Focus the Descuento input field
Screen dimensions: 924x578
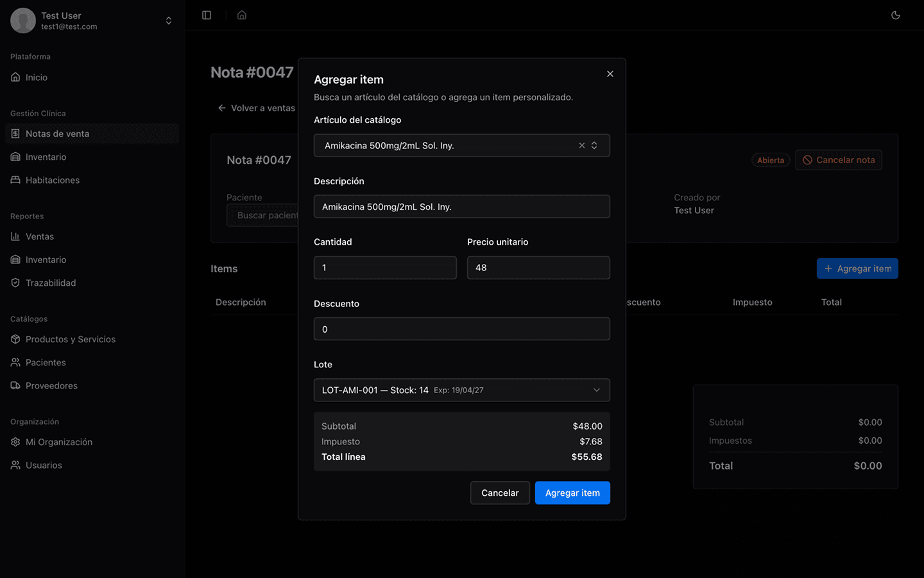tap(461, 329)
